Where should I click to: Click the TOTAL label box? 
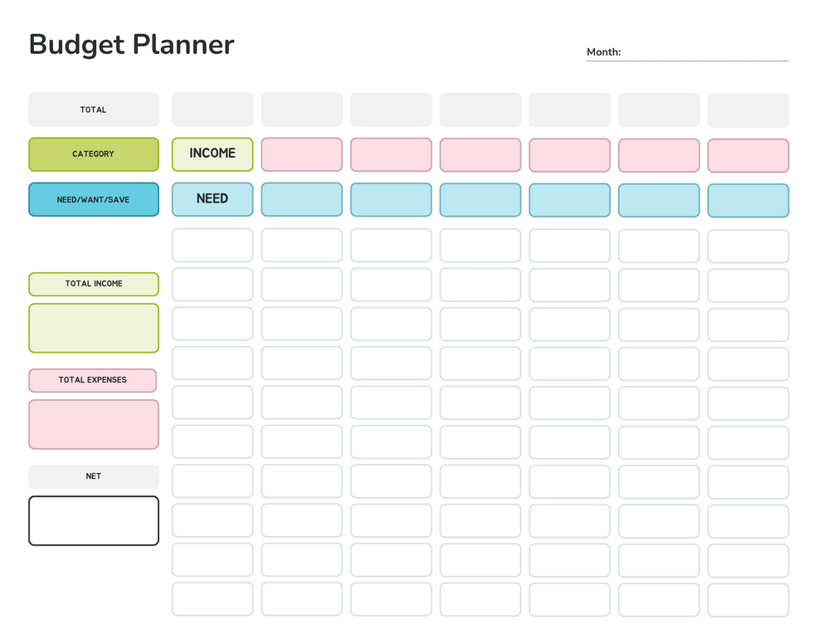pyautogui.click(x=94, y=110)
